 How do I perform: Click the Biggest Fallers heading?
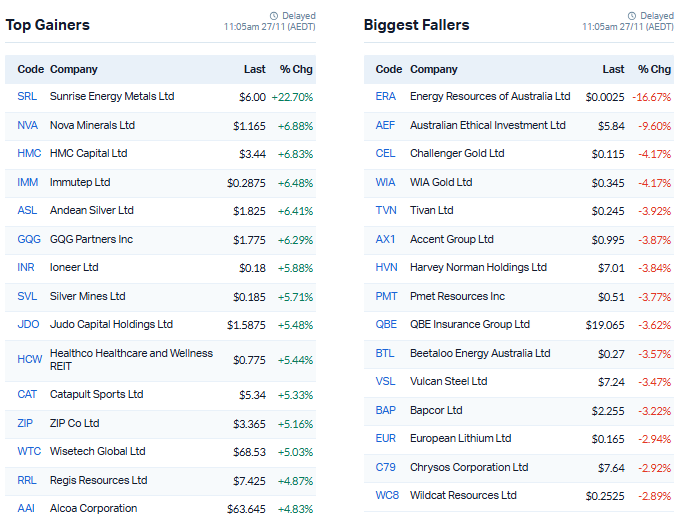coord(416,25)
